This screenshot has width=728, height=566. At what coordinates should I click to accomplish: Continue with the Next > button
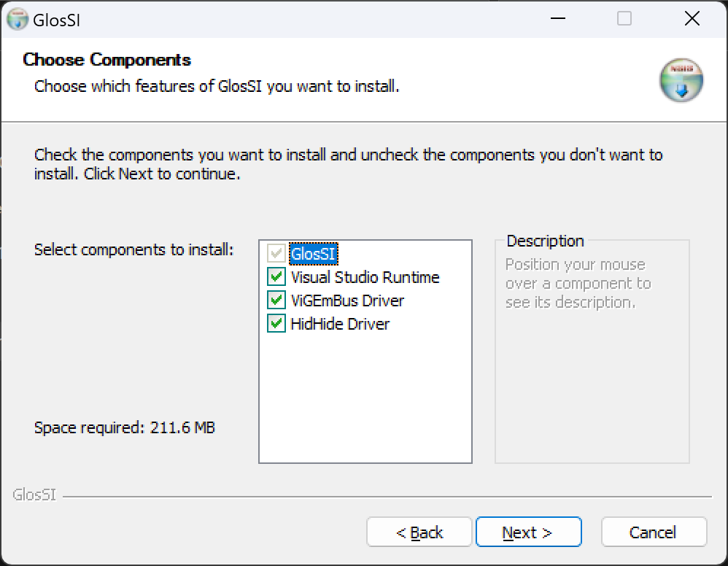coord(528,532)
